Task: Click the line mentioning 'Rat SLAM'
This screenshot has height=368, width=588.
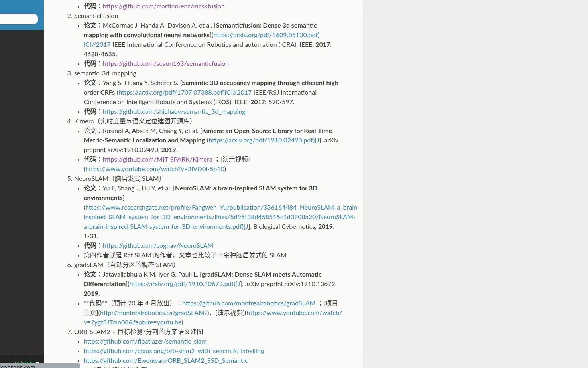Action: (185, 255)
